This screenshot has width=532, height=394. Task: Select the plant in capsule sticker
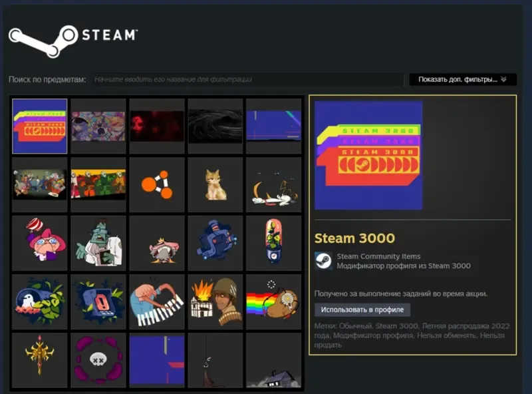274,243
